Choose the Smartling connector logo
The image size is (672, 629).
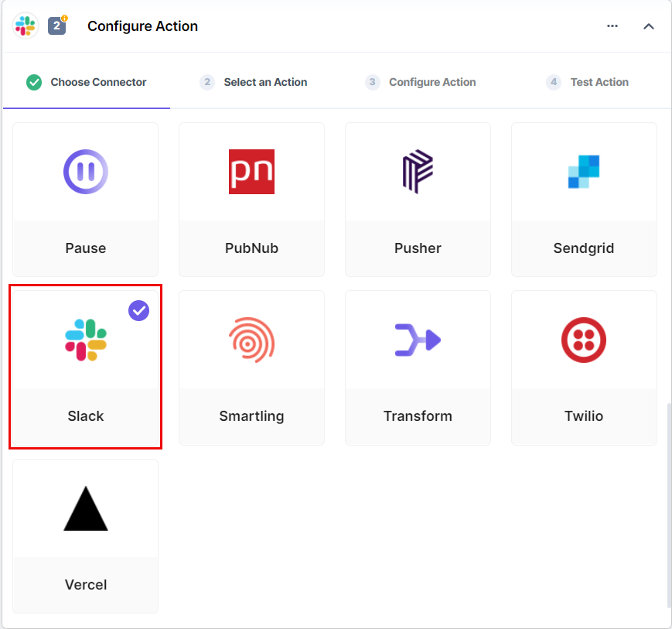point(251,340)
